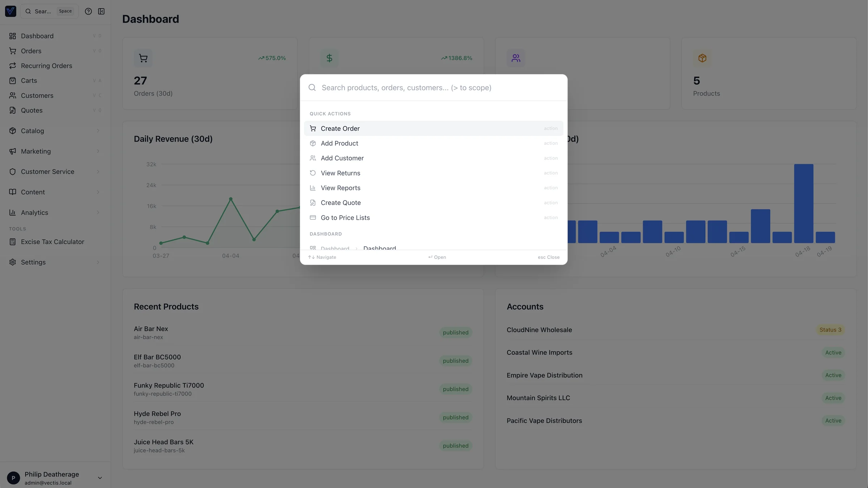Click the help question mark icon
This screenshot has height=488, width=868.
tap(88, 11)
